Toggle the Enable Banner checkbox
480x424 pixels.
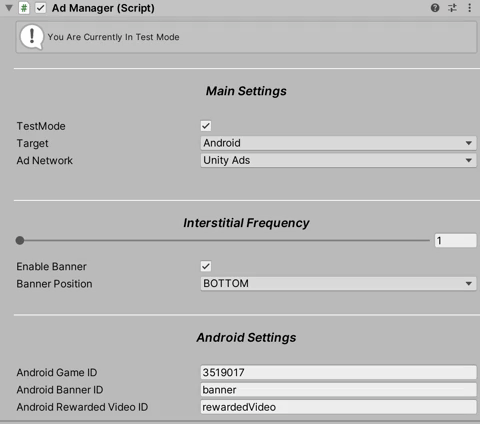point(206,266)
